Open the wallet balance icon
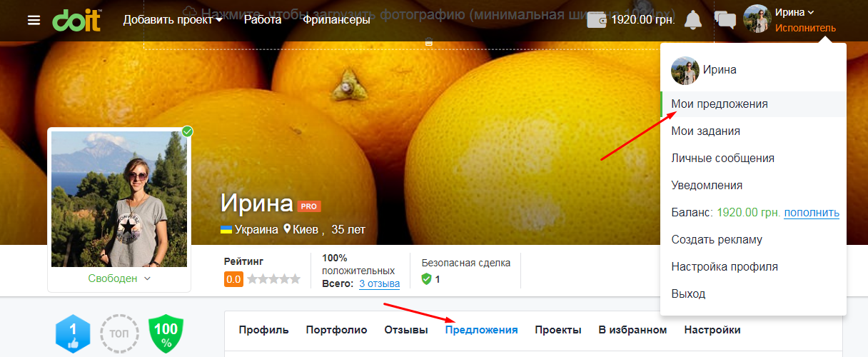The width and height of the screenshot is (868, 357). [597, 20]
